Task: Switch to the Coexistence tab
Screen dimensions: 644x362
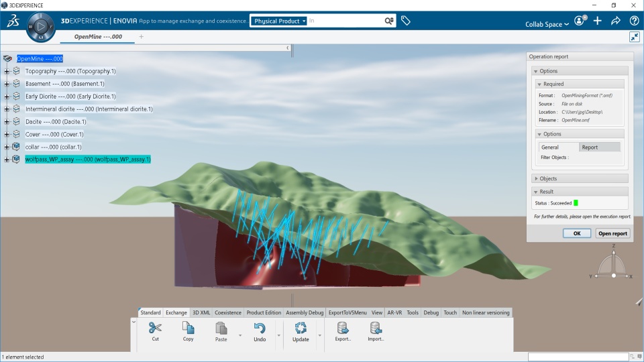Action: [x=228, y=313]
